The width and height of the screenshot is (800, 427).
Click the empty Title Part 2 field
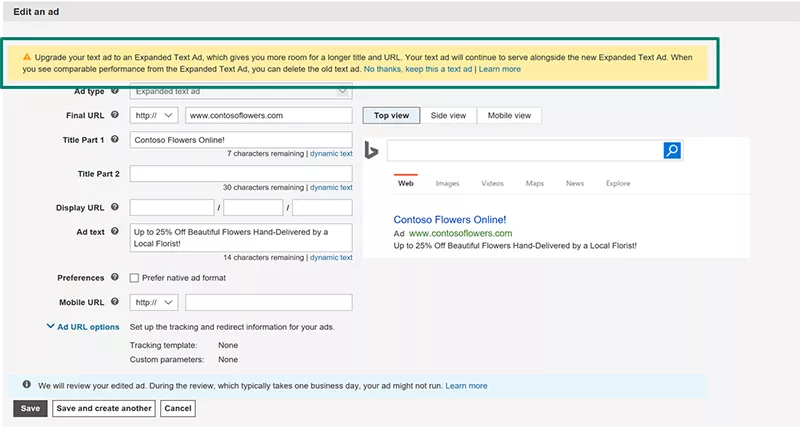241,173
